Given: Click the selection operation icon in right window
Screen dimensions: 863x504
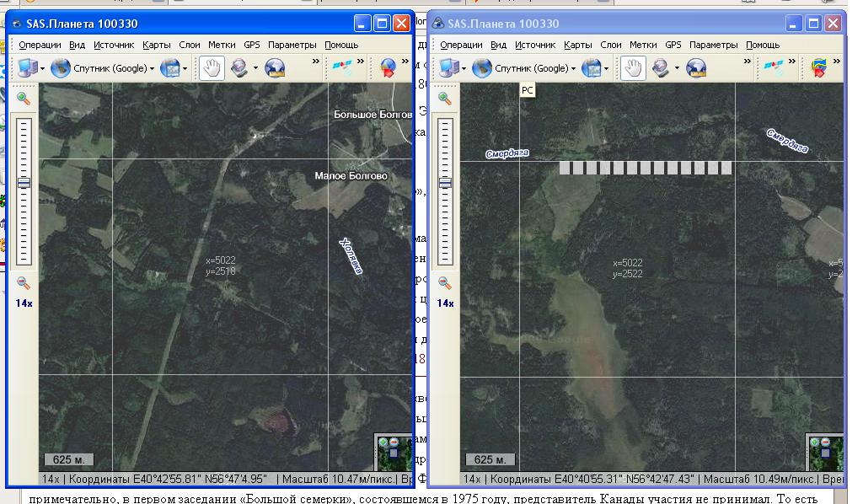Looking at the screenshot, I should click(660, 68).
